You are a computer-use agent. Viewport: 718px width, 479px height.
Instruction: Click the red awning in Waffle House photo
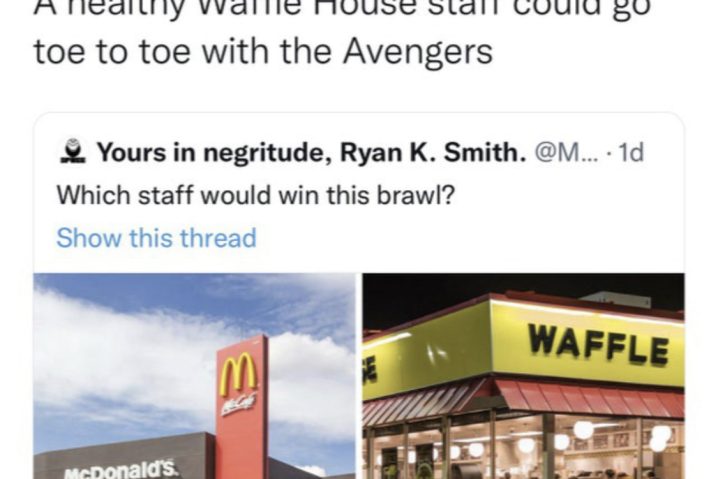click(x=591, y=397)
